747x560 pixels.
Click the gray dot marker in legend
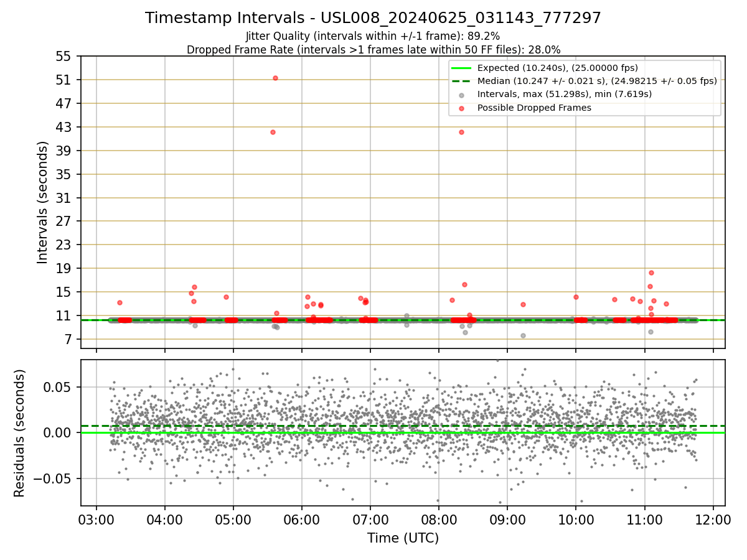coord(461,95)
